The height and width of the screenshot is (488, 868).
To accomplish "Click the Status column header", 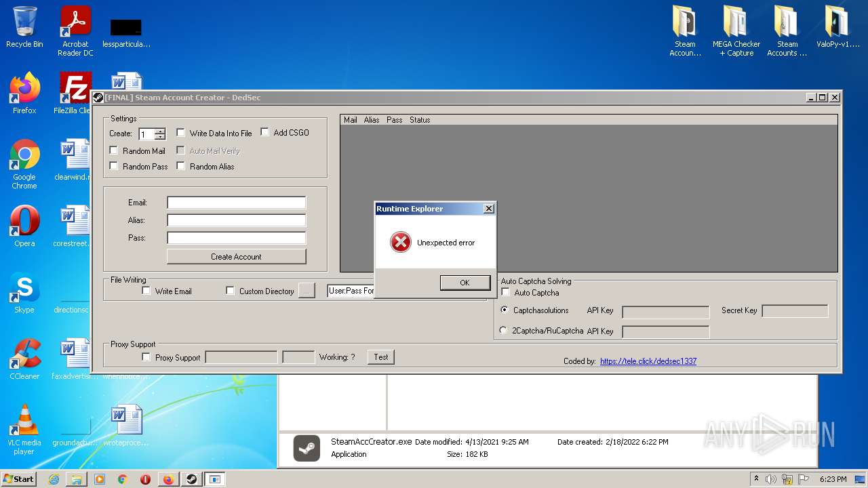I will pyautogui.click(x=420, y=120).
